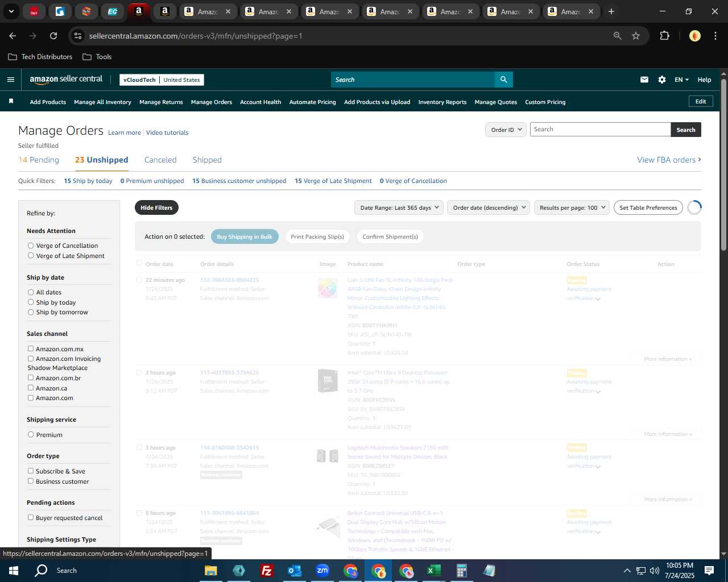This screenshot has height=582, width=728.
Task: Expand More information for the Intel Core order
Action: coord(668,434)
